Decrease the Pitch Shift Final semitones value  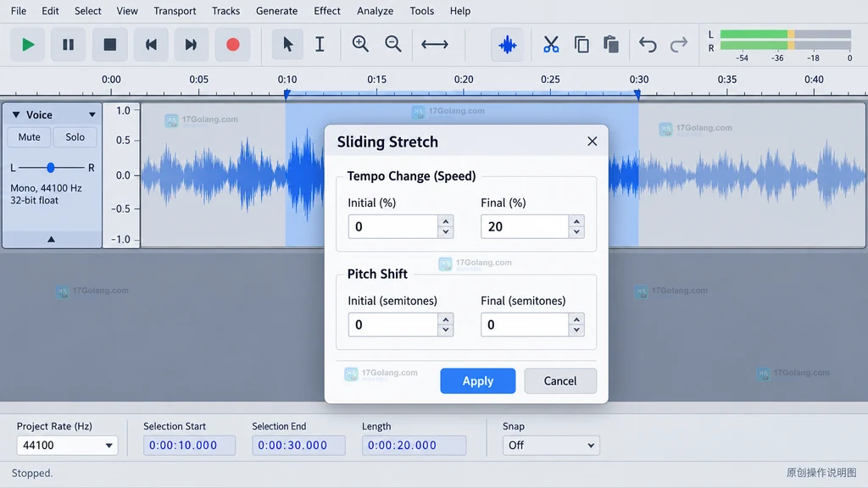(x=576, y=330)
